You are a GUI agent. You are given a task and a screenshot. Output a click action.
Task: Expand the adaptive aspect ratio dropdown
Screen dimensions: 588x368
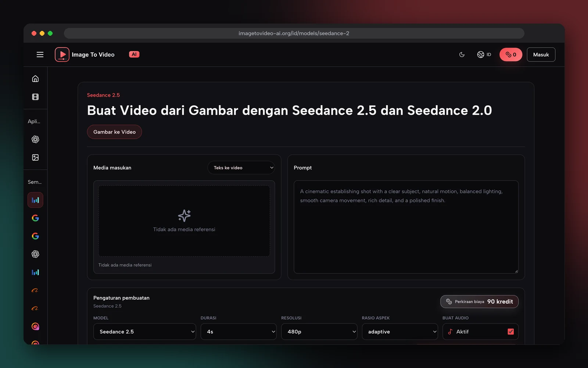400,332
